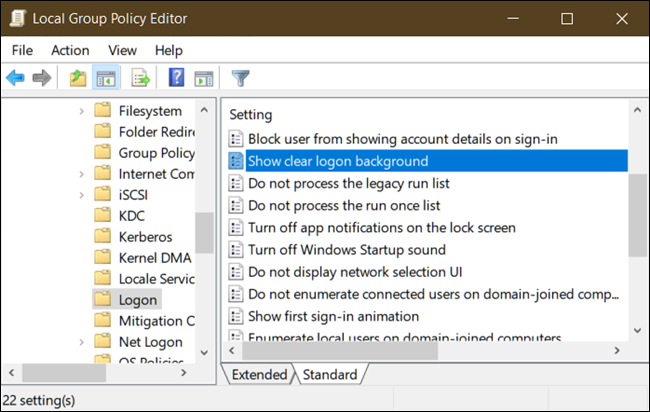Image resolution: width=650 pixels, height=412 pixels.
Task: Open the Action menu
Action: pyautogui.click(x=69, y=50)
